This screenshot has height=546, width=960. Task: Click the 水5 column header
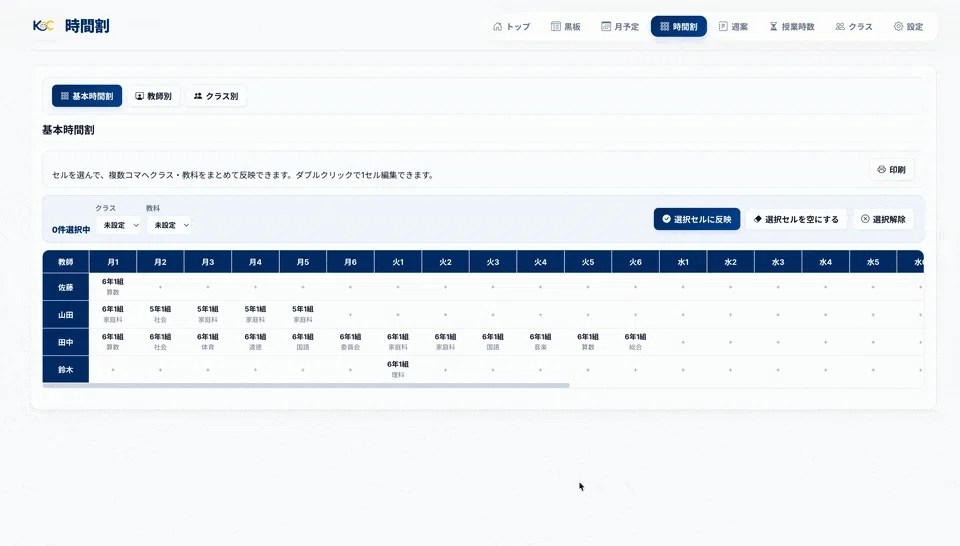873,262
